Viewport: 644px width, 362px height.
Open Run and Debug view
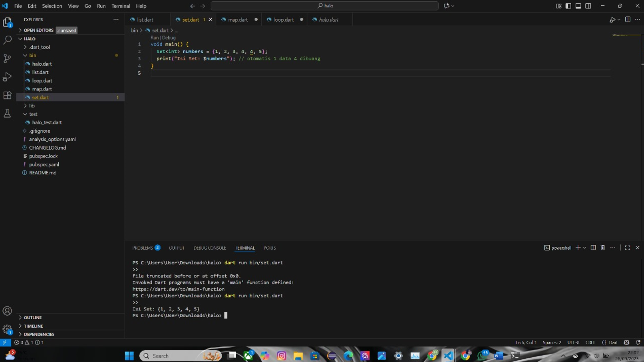point(7,77)
